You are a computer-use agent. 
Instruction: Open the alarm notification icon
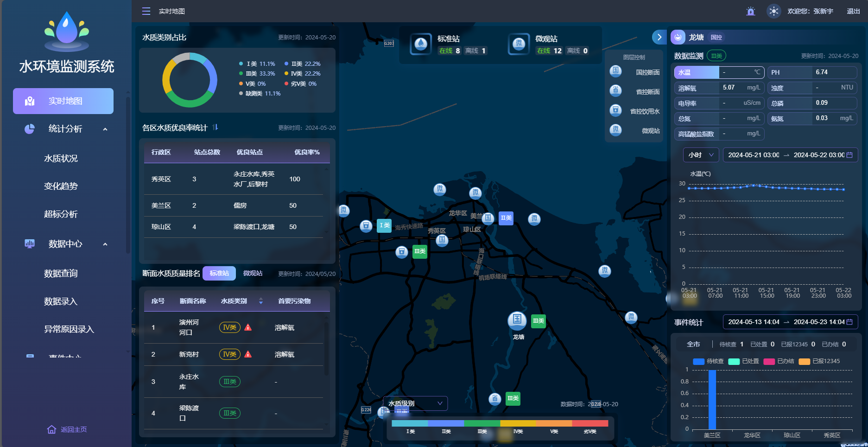tap(751, 11)
